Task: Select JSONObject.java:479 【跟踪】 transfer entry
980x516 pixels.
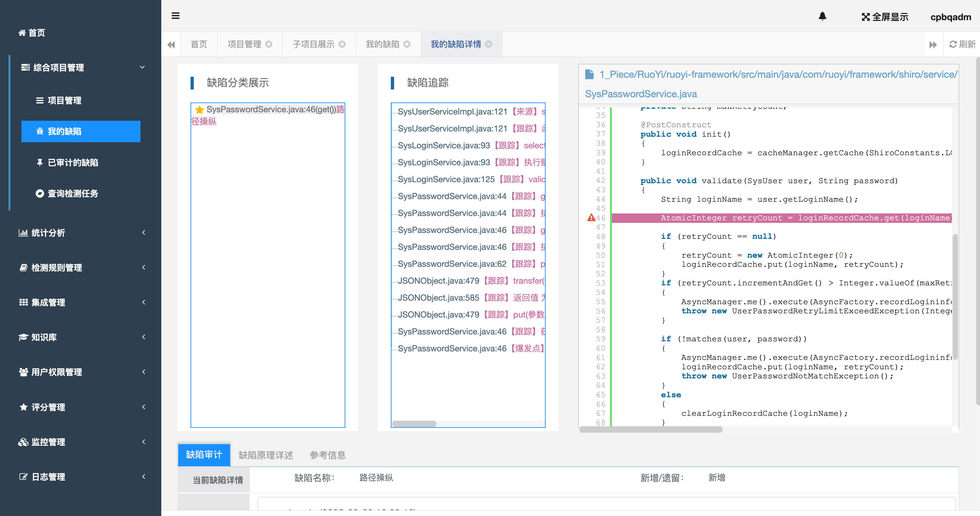Action: pyautogui.click(x=471, y=281)
